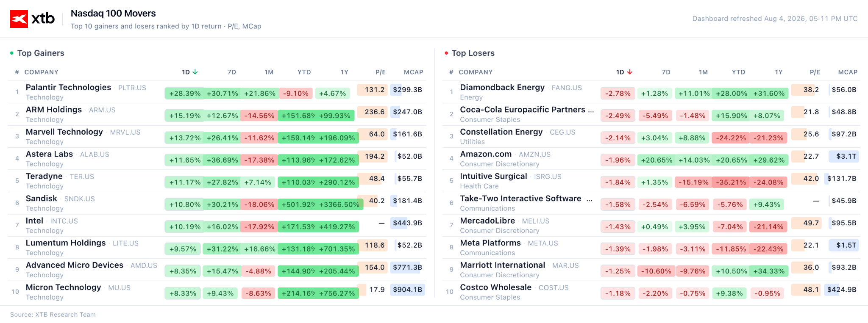Screen dimensions: 868x323
Task: Click the red xtb logo
Action: pos(19,19)
